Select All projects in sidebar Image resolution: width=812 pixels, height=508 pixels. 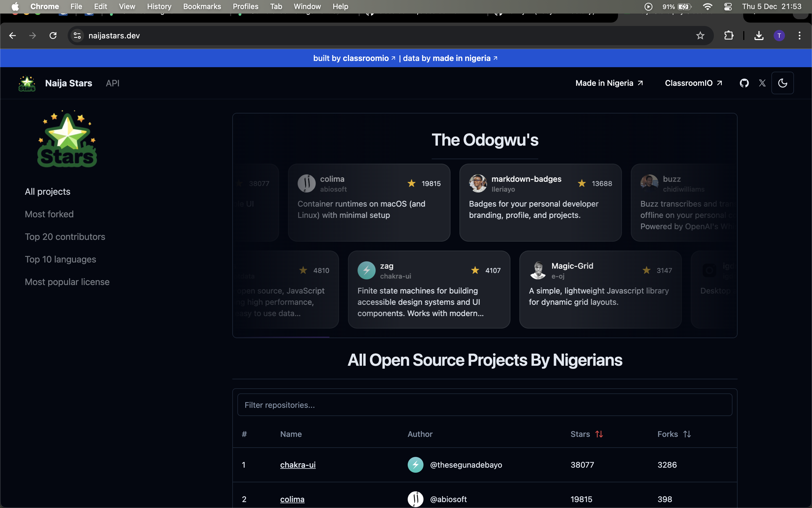pyautogui.click(x=47, y=192)
